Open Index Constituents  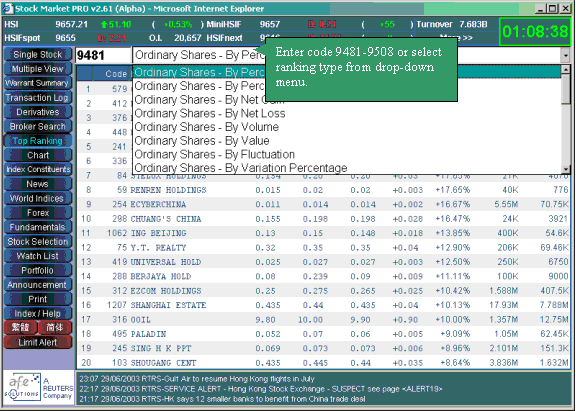coord(37,169)
